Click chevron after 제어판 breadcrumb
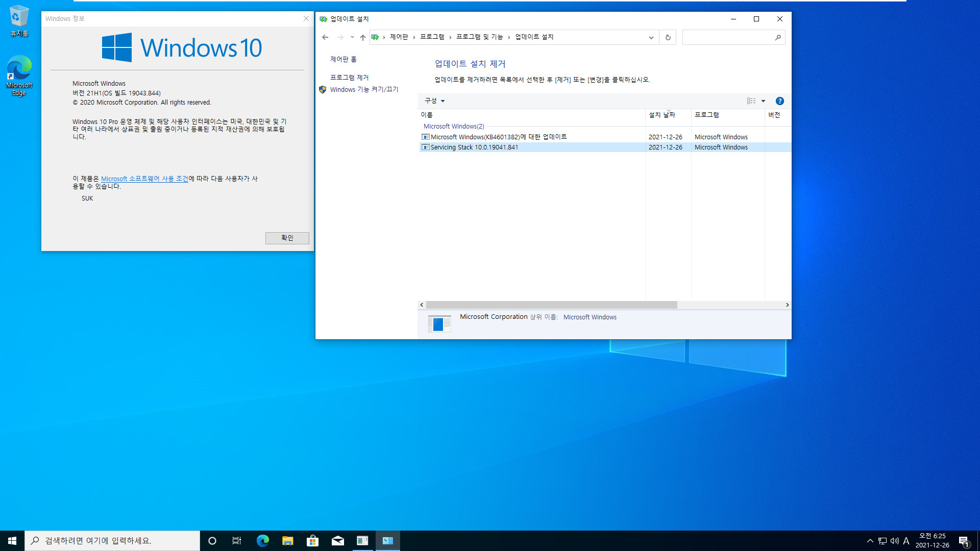The width and height of the screenshot is (980, 551). click(x=414, y=37)
